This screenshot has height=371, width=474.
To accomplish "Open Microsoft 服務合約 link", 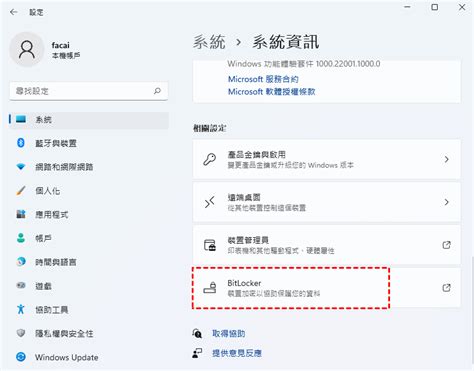I will click(263, 79).
